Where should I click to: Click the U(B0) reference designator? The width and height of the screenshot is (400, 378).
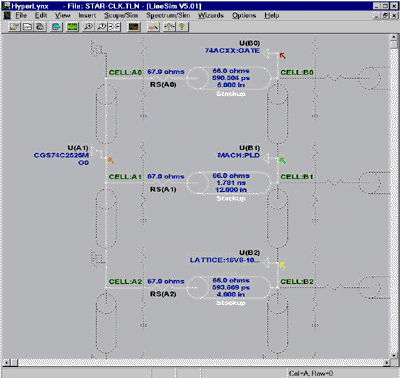(x=249, y=43)
